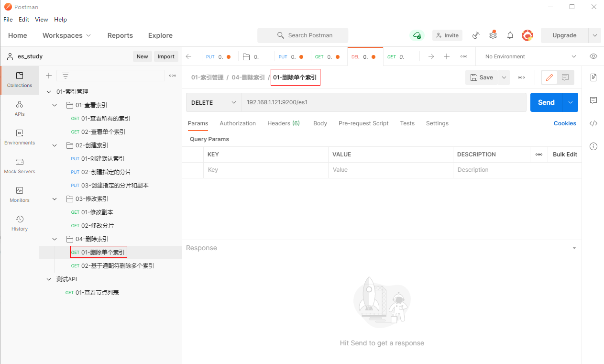Click the Send button
The image size is (604, 364).
546,102
